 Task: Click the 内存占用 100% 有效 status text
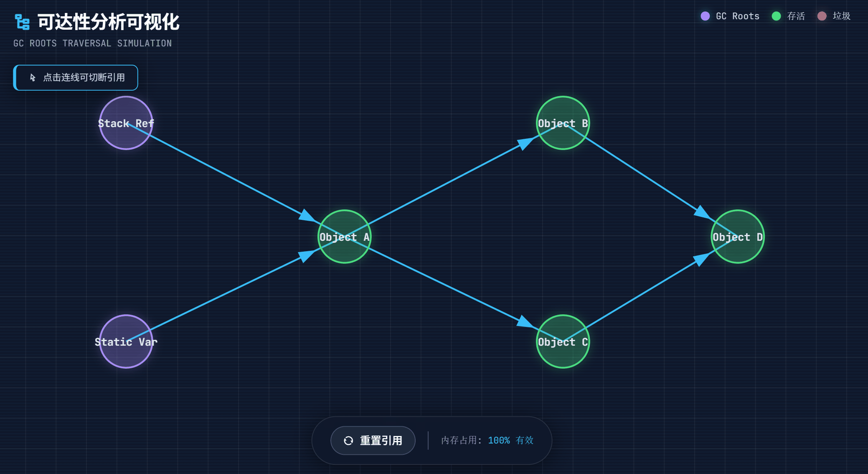click(x=487, y=441)
